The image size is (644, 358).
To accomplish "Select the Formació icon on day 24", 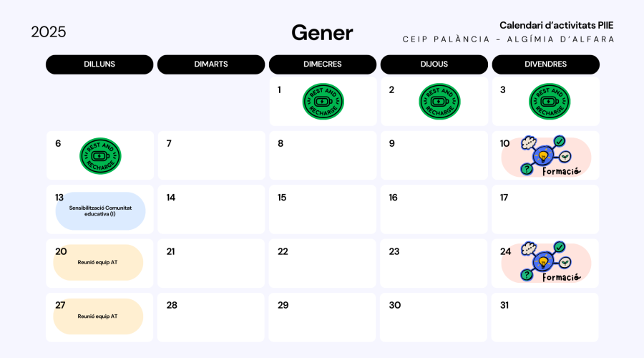I will coord(547,263).
